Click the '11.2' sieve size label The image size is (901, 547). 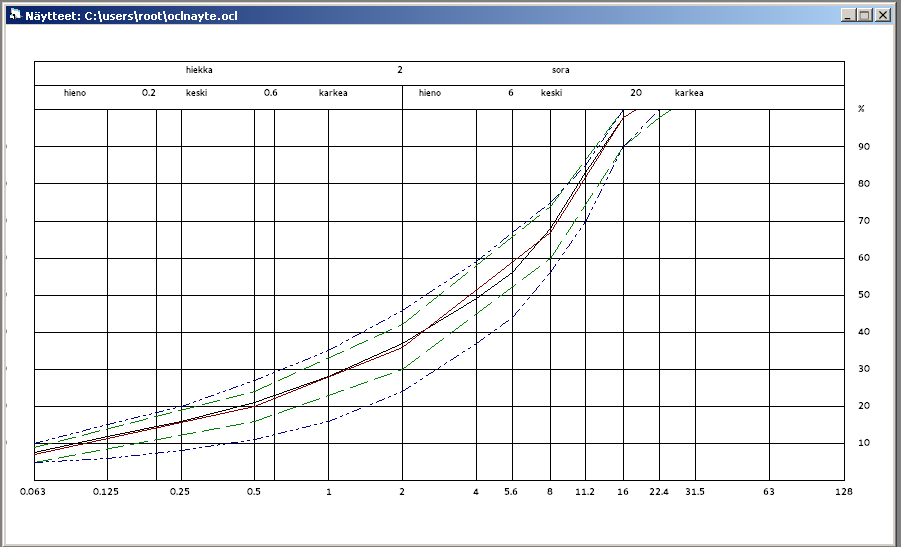[x=585, y=492]
